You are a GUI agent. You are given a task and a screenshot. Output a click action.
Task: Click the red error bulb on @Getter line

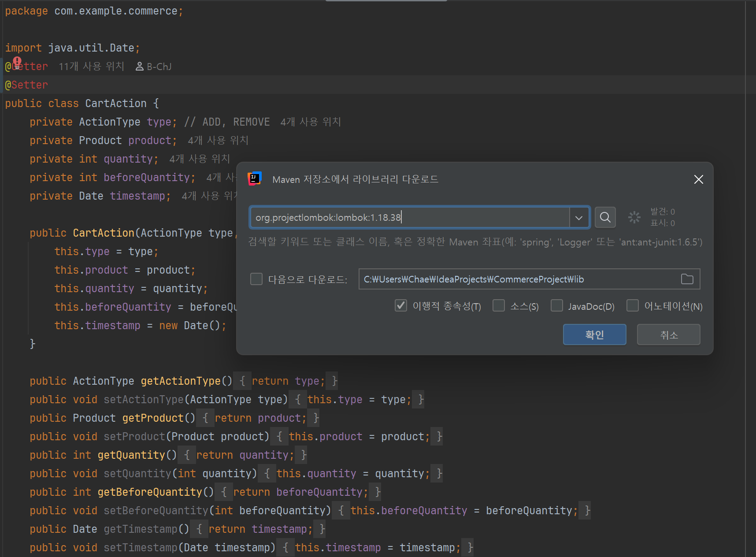tap(17, 62)
